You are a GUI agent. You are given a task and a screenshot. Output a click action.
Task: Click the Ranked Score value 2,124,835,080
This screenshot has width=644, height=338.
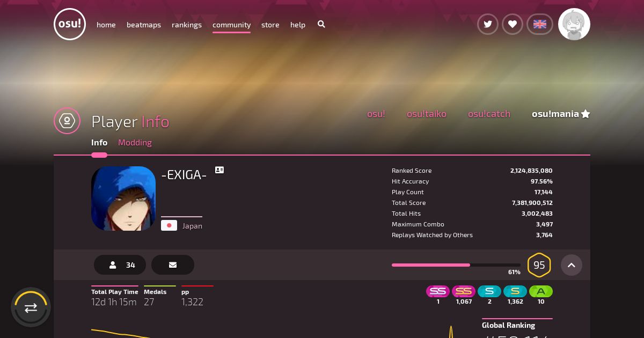coord(531,171)
